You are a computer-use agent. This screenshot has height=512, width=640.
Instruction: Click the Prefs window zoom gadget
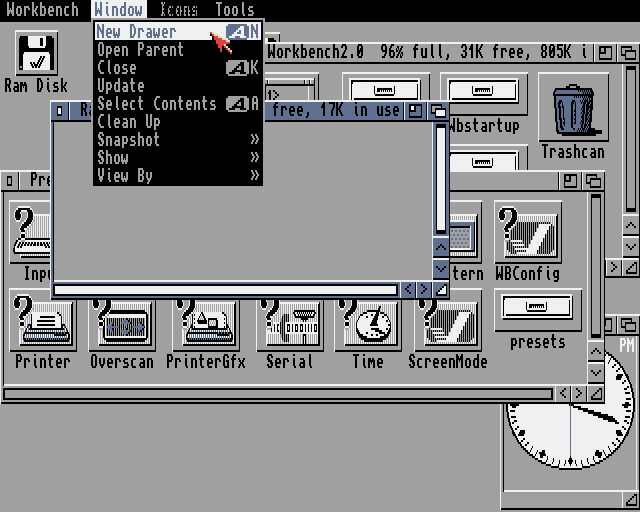coord(570,180)
